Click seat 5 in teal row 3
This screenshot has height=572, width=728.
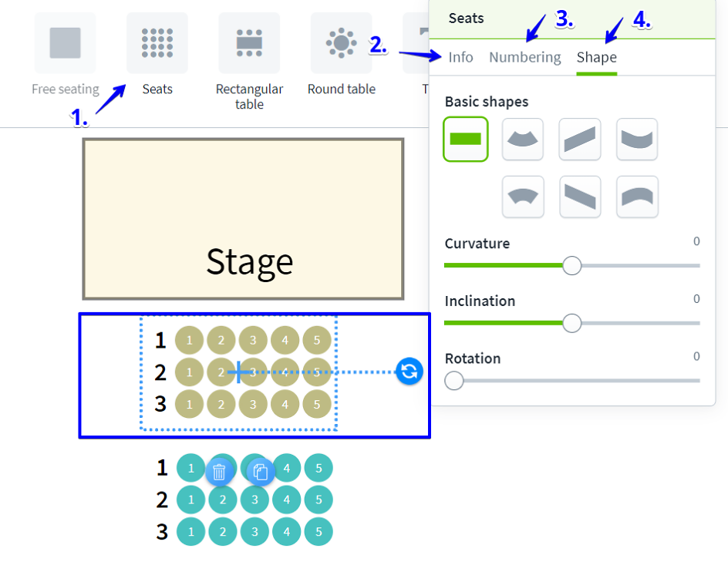tap(318, 532)
